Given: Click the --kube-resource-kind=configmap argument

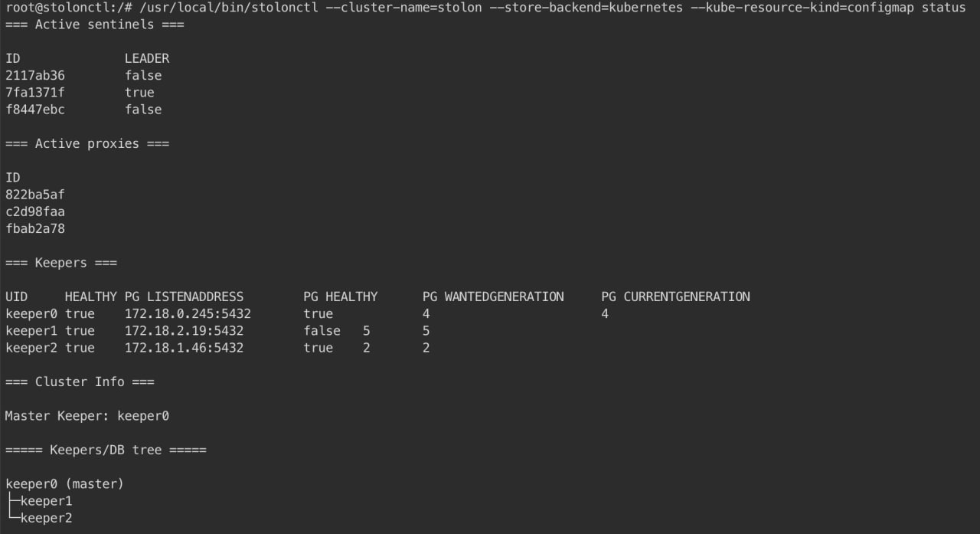Looking at the screenshot, I should pos(802,8).
